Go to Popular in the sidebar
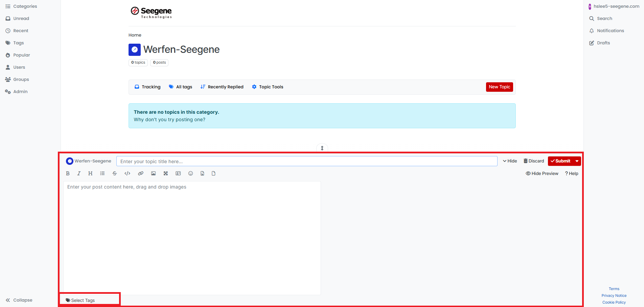 tap(21, 55)
